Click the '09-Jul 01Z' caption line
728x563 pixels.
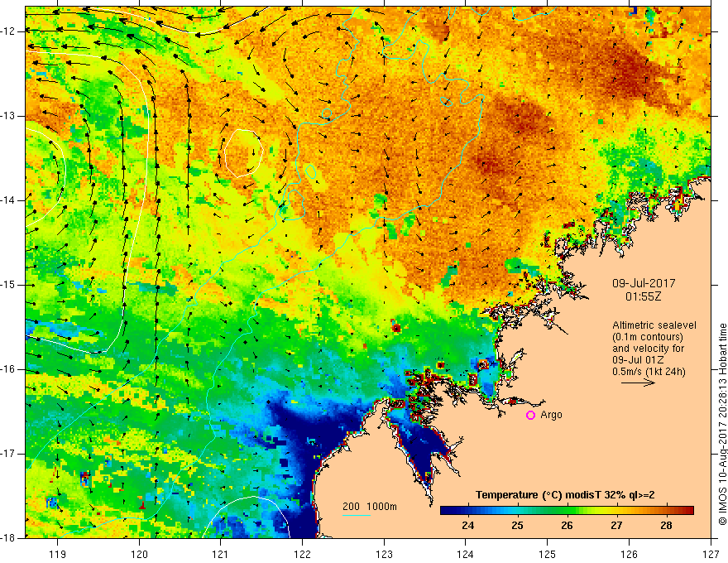tap(638, 360)
